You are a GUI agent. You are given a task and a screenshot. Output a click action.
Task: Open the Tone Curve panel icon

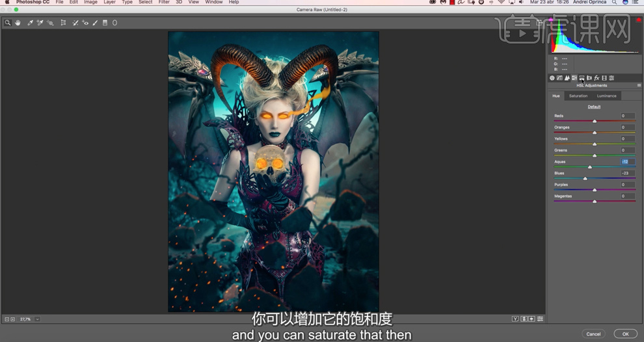[559, 78]
